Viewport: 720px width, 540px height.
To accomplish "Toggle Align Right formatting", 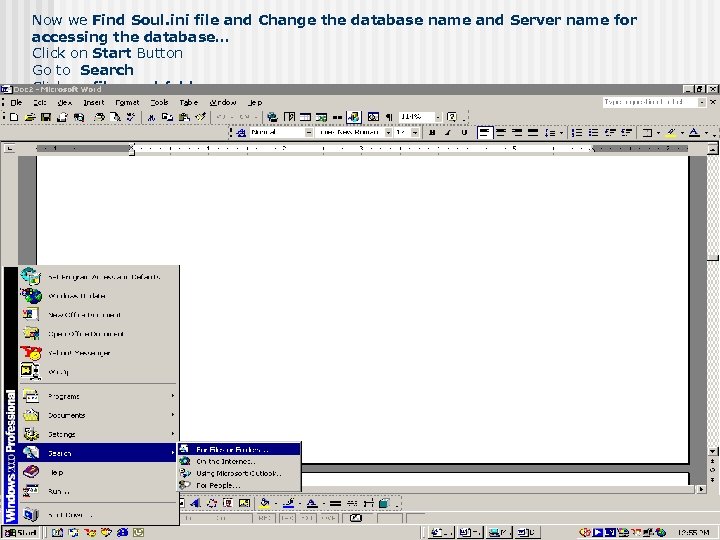I will tap(517, 133).
